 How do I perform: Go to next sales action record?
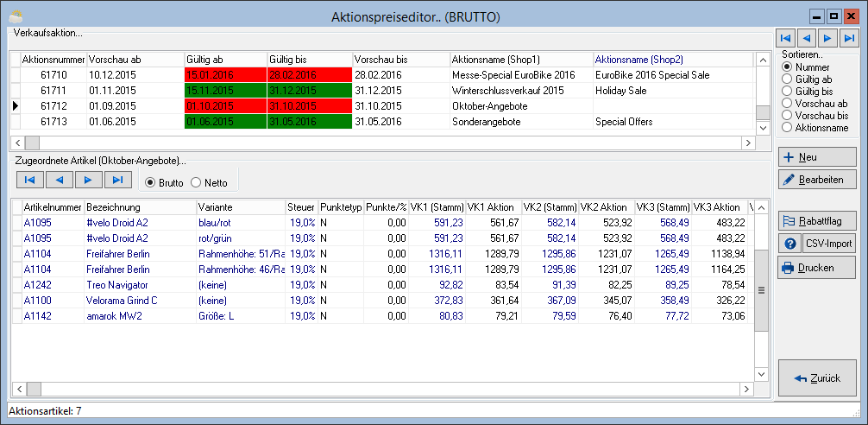827,38
